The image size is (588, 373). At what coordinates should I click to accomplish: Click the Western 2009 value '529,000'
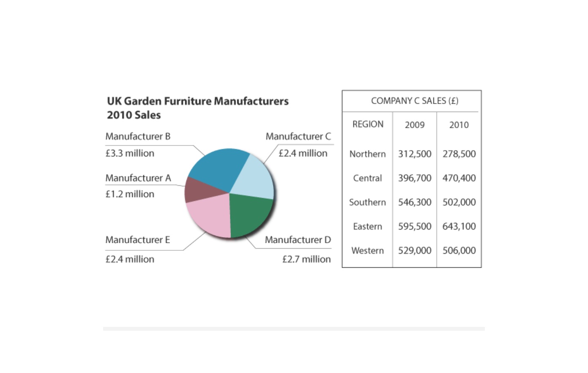[415, 250]
